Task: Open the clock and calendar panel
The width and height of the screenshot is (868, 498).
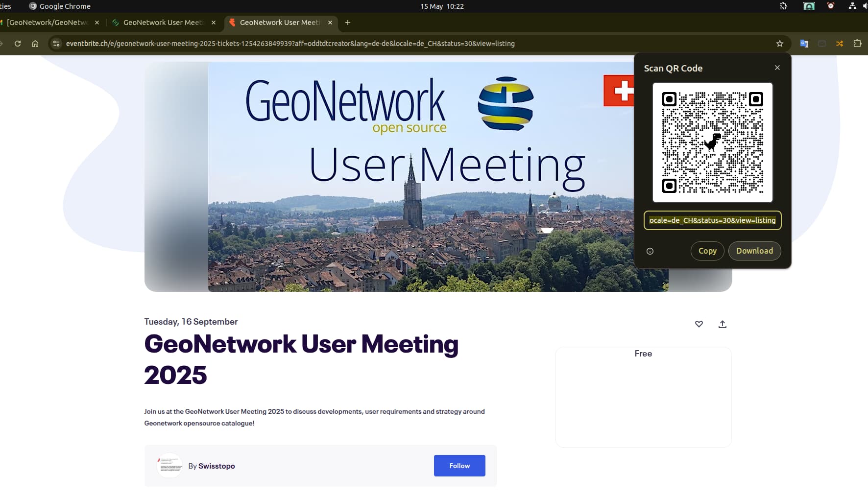Action: pos(442,6)
